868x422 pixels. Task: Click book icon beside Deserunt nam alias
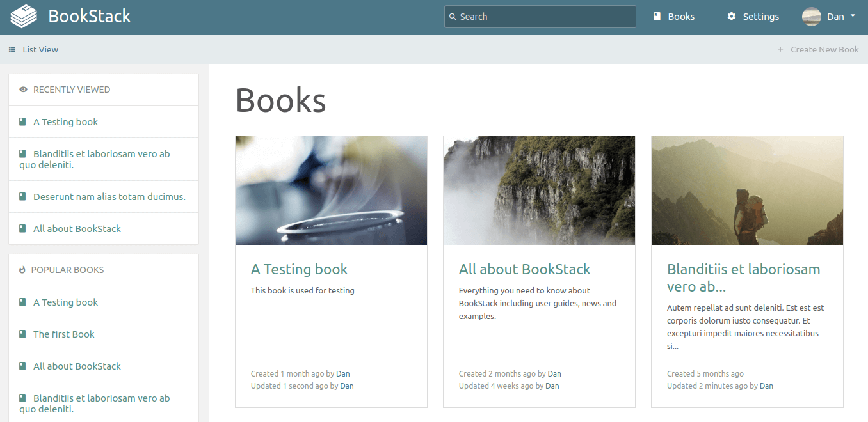click(x=23, y=196)
